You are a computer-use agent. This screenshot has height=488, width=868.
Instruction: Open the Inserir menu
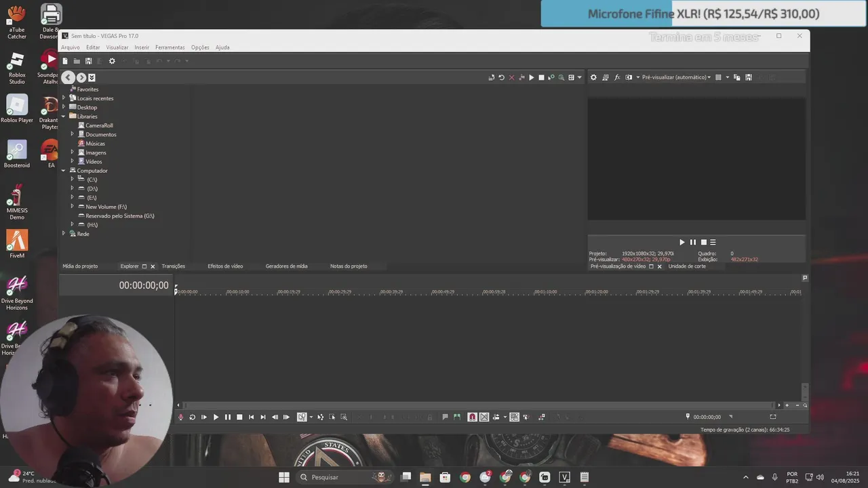[142, 47]
